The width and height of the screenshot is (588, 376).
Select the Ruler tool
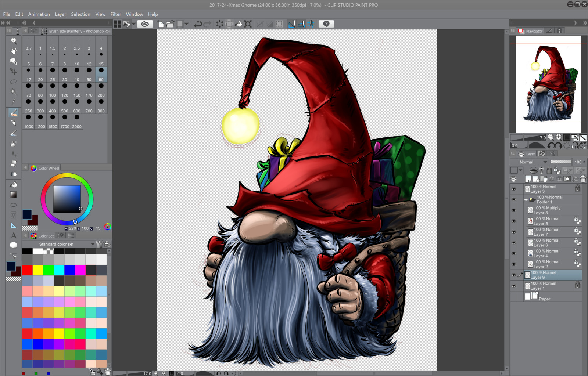click(14, 225)
